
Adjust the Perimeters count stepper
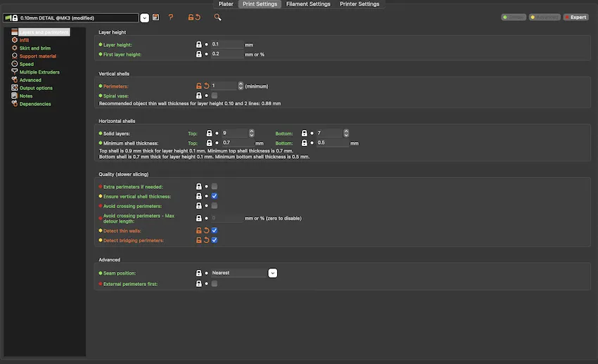click(x=241, y=86)
